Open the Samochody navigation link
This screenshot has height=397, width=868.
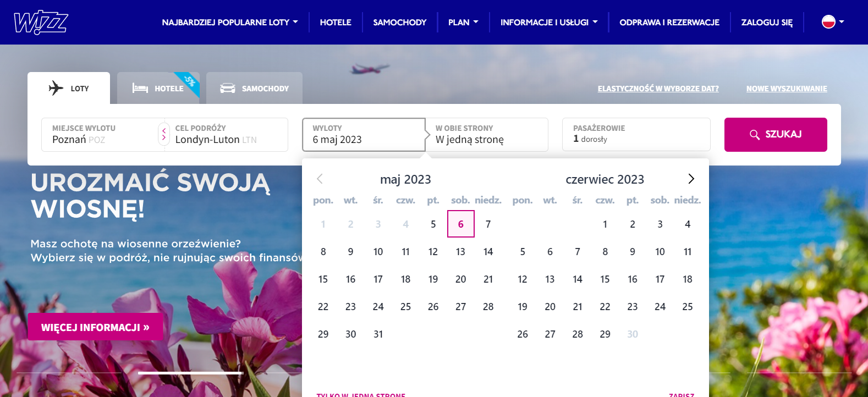point(400,23)
